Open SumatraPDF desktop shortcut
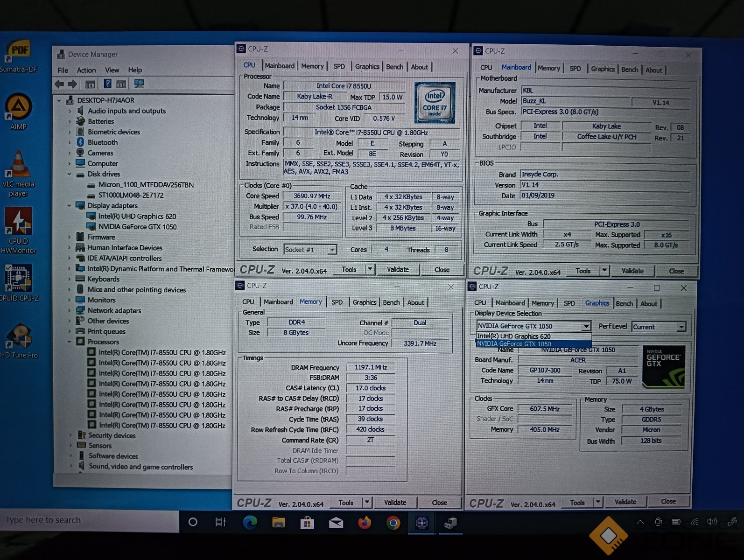The height and width of the screenshot is (560, 744). point(18,56)
